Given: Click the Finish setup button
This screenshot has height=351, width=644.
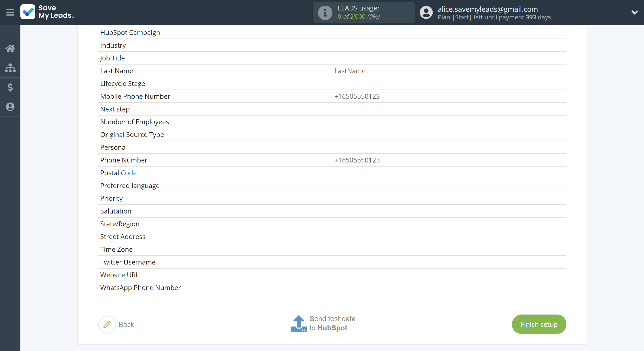Looking at the screenshot, I should click(x=539, y=324).
